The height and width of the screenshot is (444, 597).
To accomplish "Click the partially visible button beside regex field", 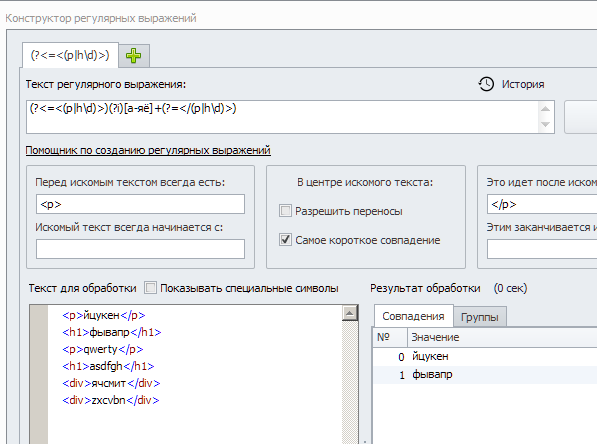I will pos(581,117).
